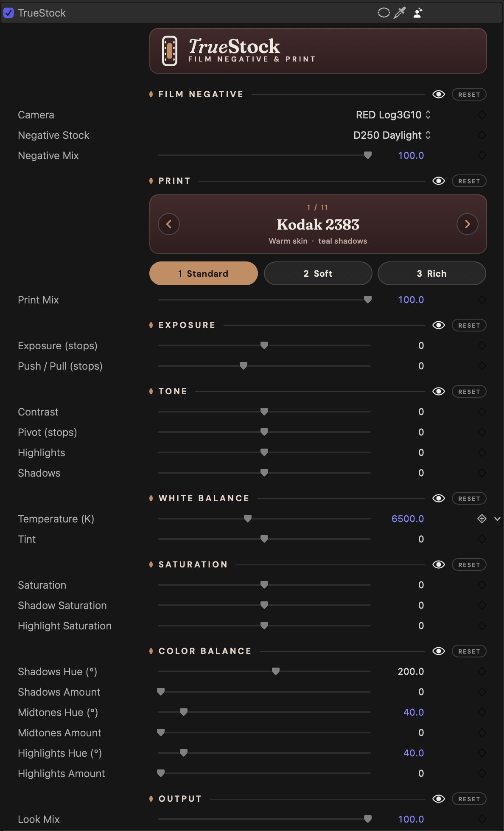Click keyframe diamond for Camera row
504x831 pixels.
tap(482, 115)
